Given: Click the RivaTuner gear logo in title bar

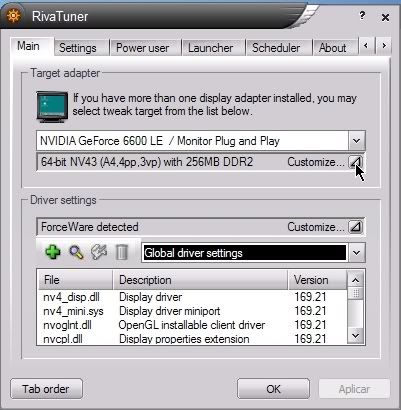Looking at the screenshot, I should (13, 15).
